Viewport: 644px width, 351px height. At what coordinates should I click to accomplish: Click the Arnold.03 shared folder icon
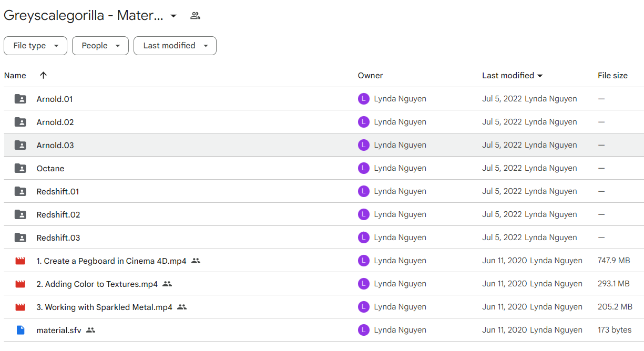20,145
